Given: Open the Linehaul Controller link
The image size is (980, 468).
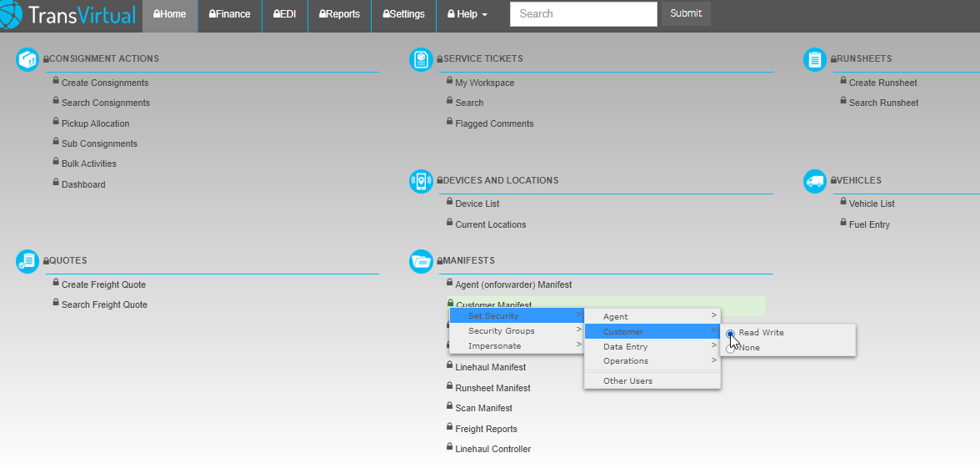Looking at the screenshot, I should pos(493,449).
